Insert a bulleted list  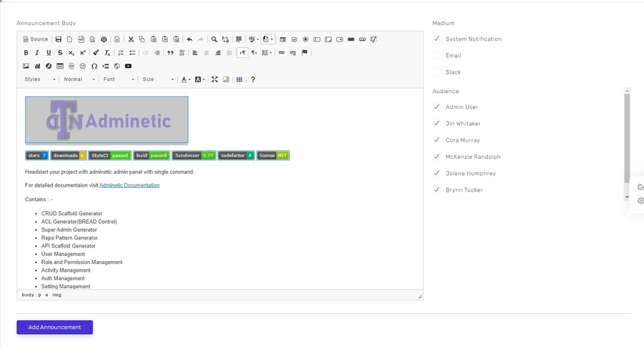132,52
